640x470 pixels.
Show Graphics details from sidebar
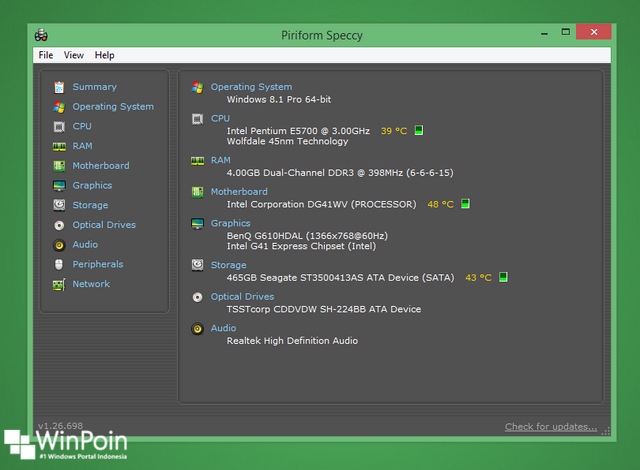[92, 186]
